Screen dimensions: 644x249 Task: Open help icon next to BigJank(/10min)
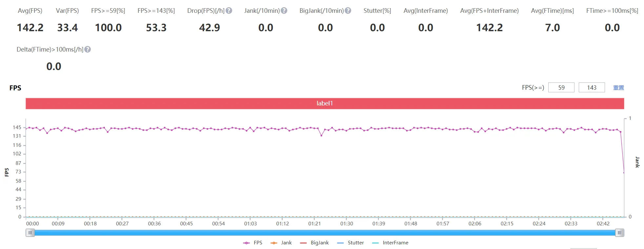click(348, 11)
